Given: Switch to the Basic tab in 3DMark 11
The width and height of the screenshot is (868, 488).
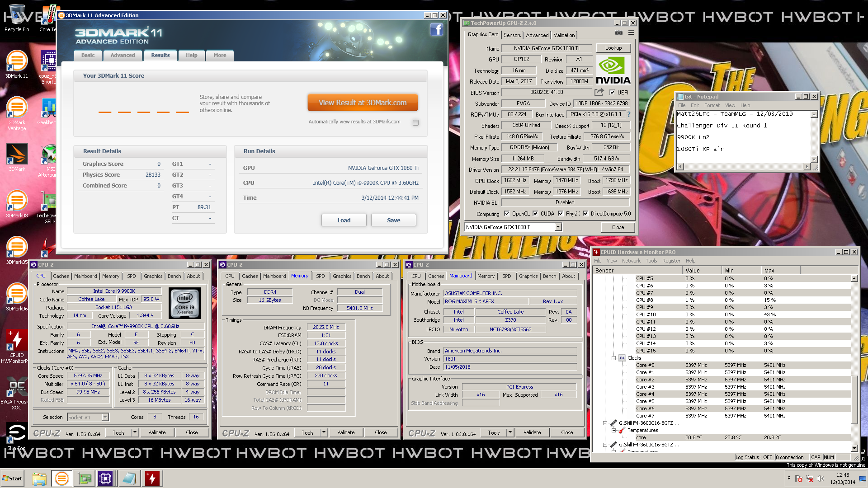Looking at the screenshot, I should click(x=88, y=55).
